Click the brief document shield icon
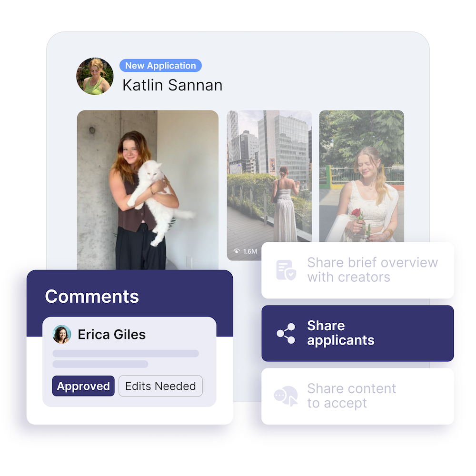The height and width of the screenshot is (476, 476). [286, 270]
